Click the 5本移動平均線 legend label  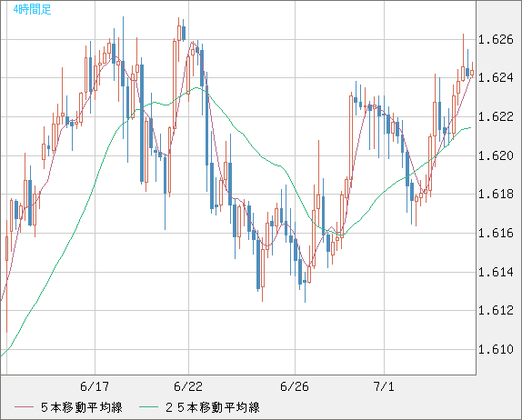(x=82, y=407)
